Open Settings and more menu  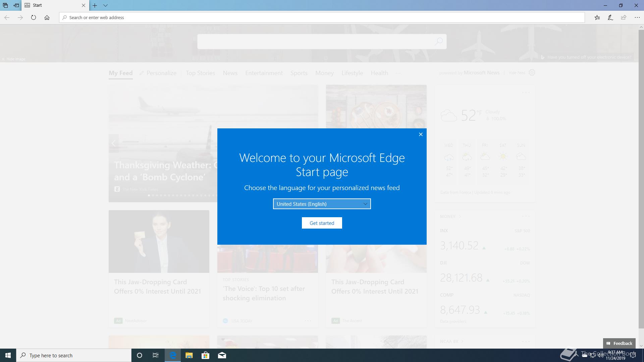637,17
